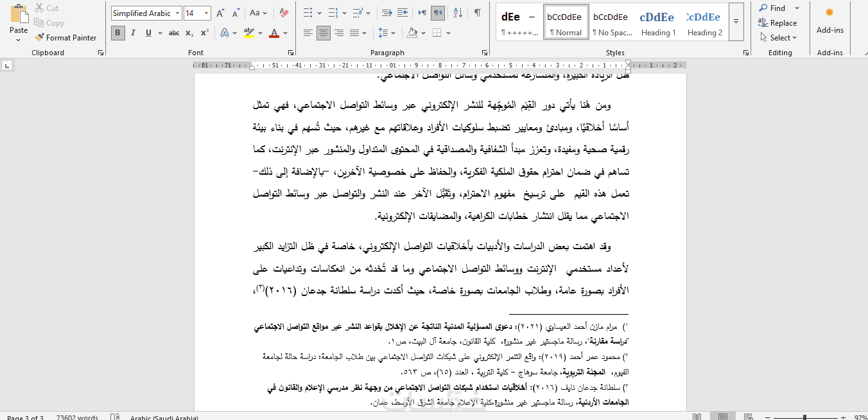Apply subscript formatting (x₂)

[x=189, y=33]
